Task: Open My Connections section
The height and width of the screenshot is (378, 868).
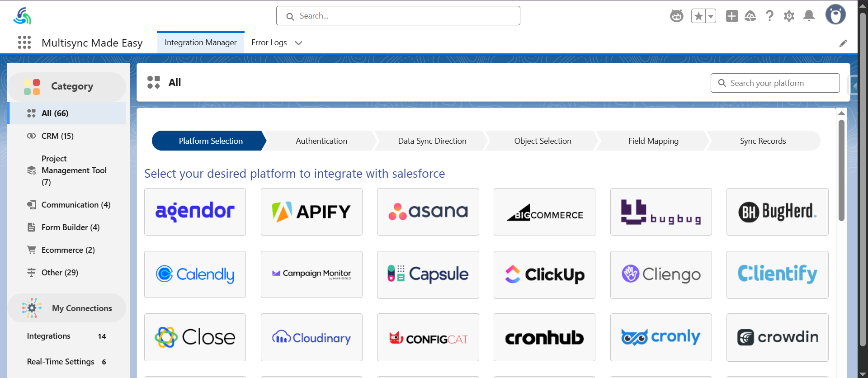Action: (x=67, y=308)
